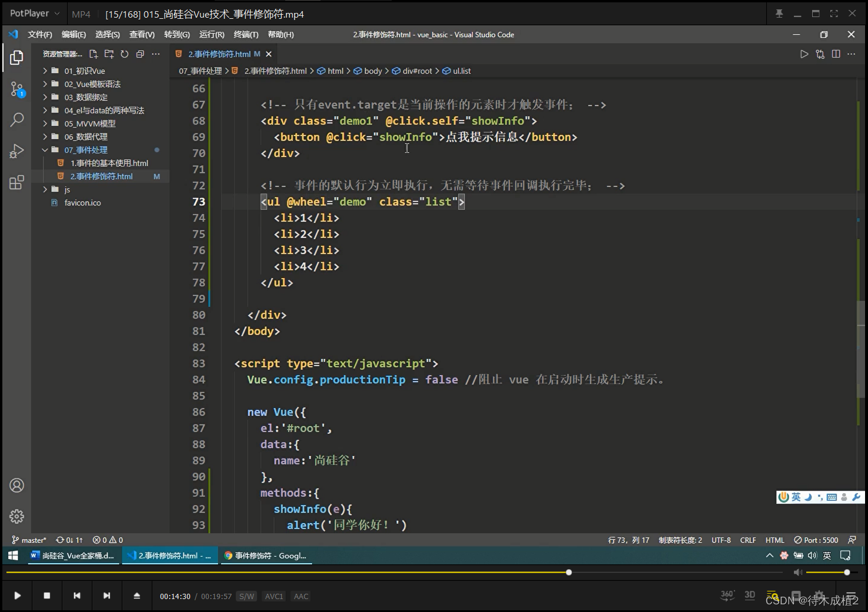
Task: Open the Extensions view
Action: 16,182
